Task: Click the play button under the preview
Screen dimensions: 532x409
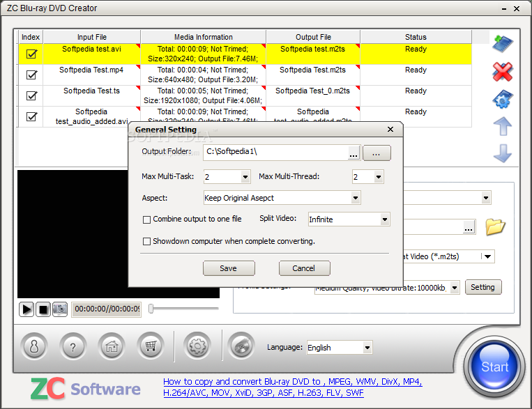Action: click(26, 309)
